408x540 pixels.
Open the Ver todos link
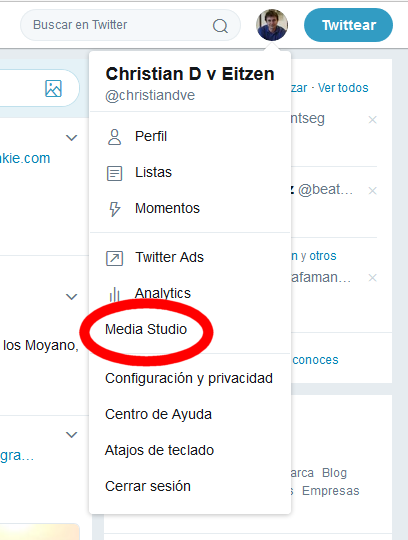pyautogui.click(x=343, y=88)
